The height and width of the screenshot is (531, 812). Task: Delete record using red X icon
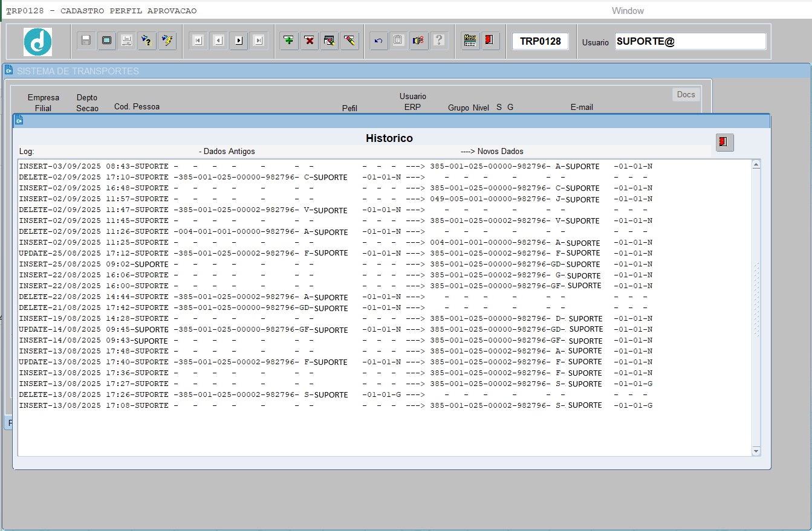pyautogui.click(x=310, y=40)
